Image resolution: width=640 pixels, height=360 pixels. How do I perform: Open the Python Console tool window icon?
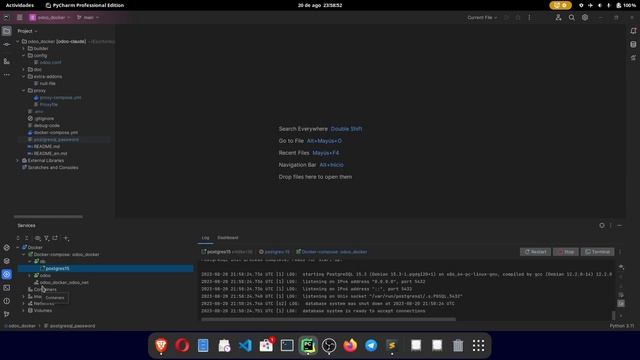click(x=7, y=248)
